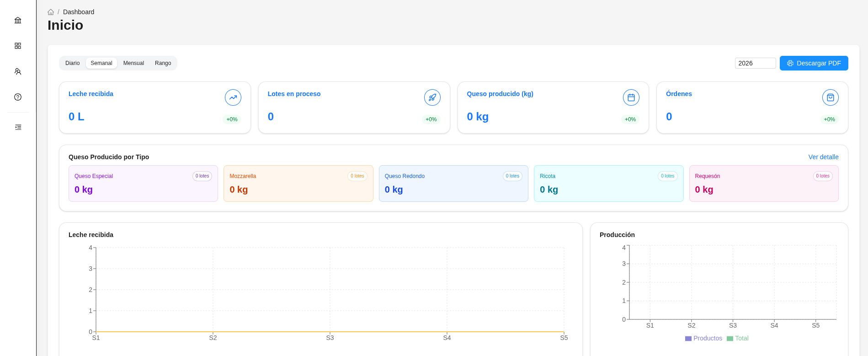The height and width of the screenshot is (356, 868).
Task: Open the bank building sidebar icon
Action: click(x=18, y=20)
